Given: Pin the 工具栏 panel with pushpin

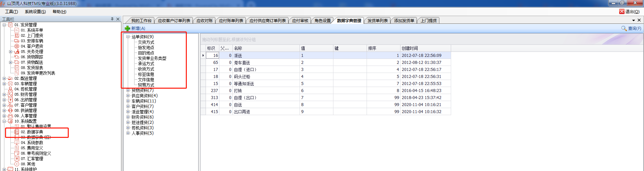Looking at the screenshot, I should click(112, 19).
